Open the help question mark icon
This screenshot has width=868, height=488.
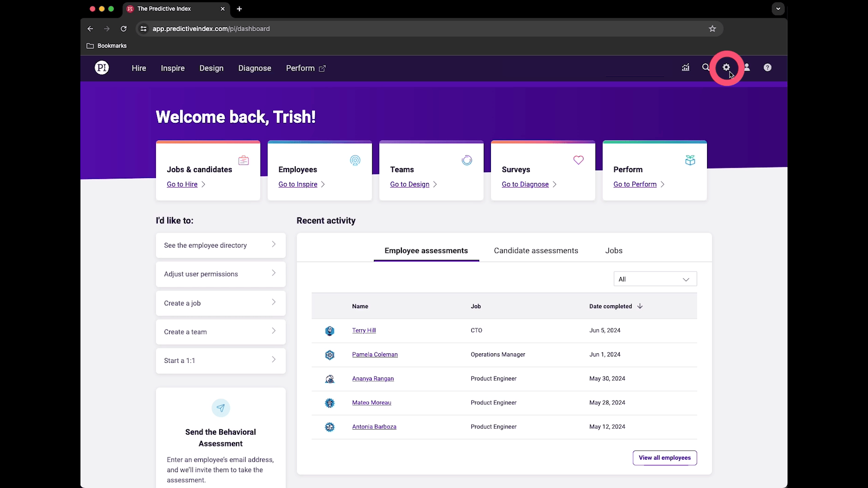[x=767, y=68]
